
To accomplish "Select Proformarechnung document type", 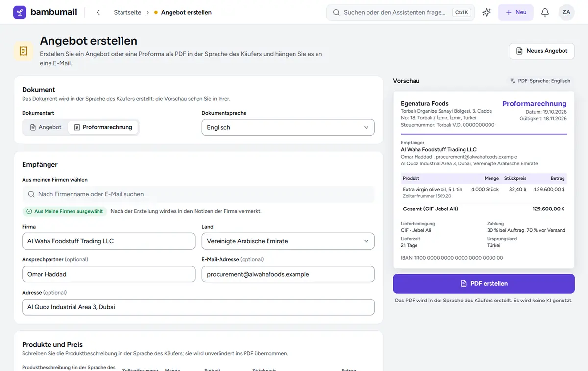I will [x=103, y=127].
